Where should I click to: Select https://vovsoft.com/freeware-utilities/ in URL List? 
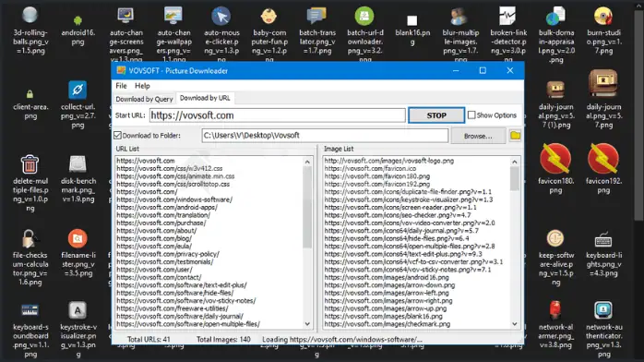point(173,308)
